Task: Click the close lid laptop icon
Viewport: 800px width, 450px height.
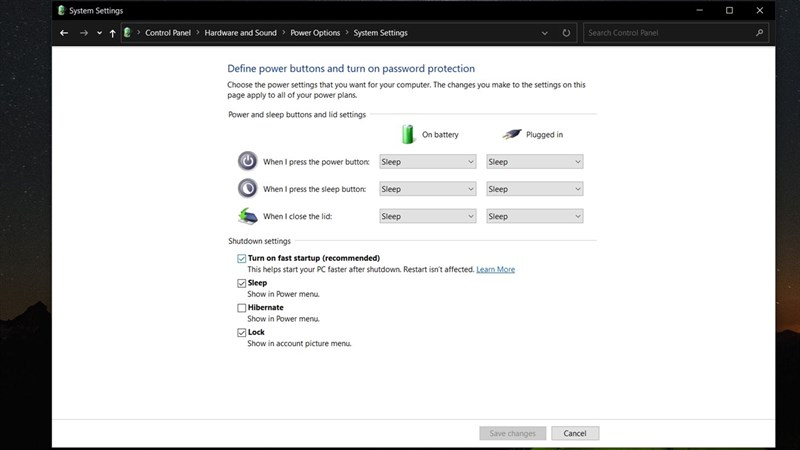Action: coord(247,216)
